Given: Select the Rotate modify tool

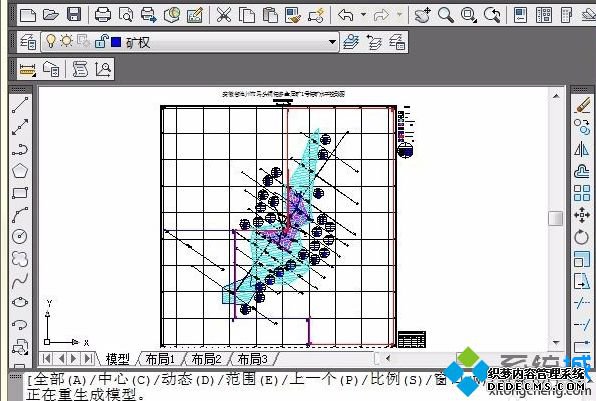Looking at the screenshot, I should point(582,237).
